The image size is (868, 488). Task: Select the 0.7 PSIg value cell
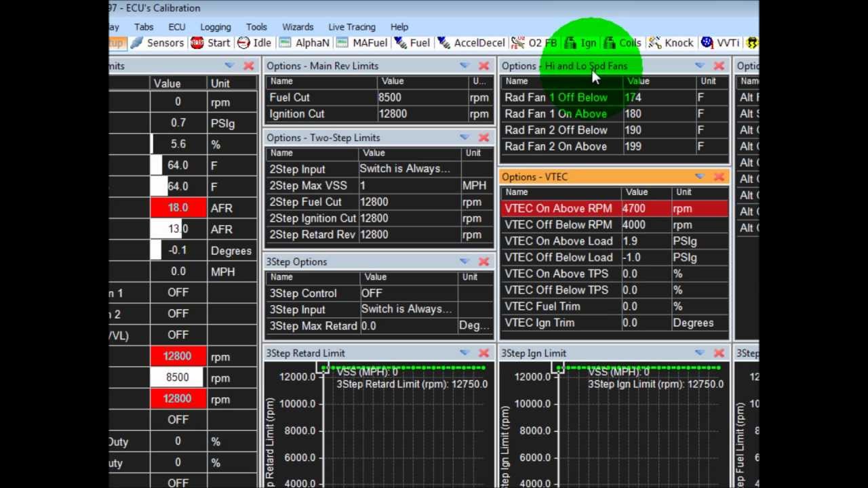click(x=178, y=123)
